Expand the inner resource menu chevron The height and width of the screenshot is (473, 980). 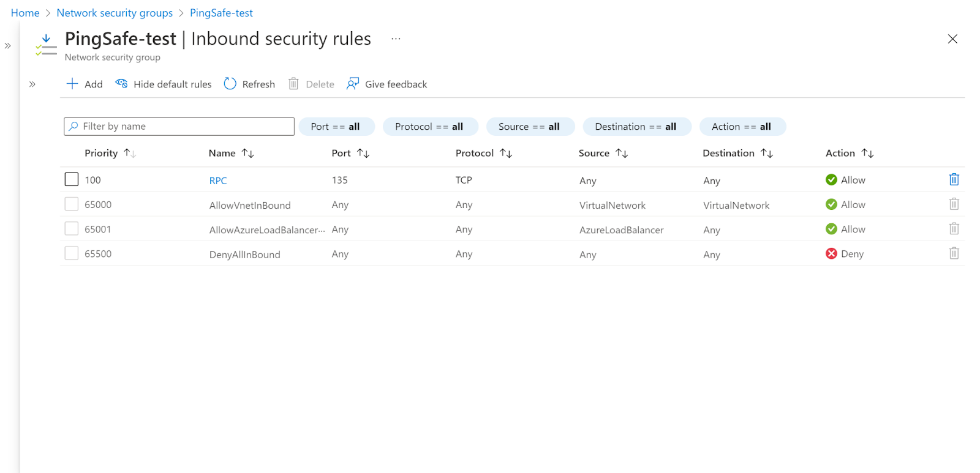[x=32, y=84]
